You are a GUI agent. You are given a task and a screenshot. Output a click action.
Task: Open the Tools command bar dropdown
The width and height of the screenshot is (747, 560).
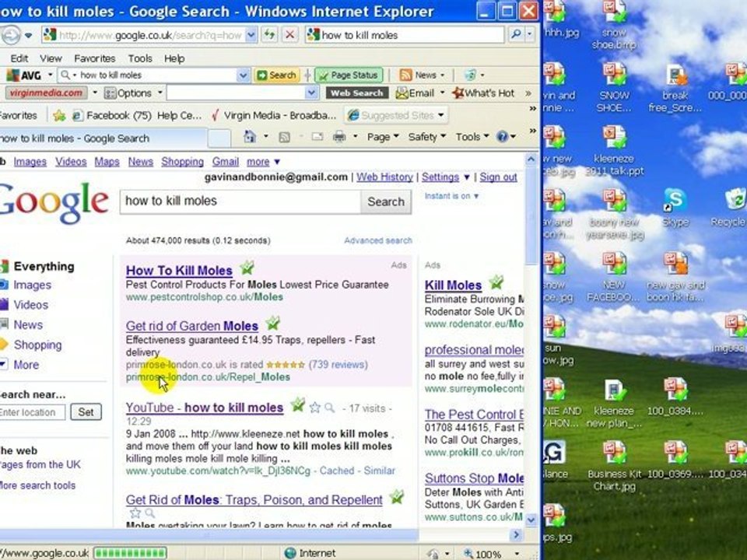click(x=472, y=137)
